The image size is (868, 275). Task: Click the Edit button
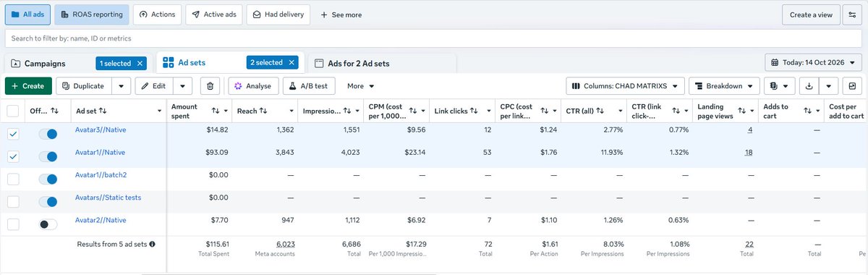coord(154,86)
